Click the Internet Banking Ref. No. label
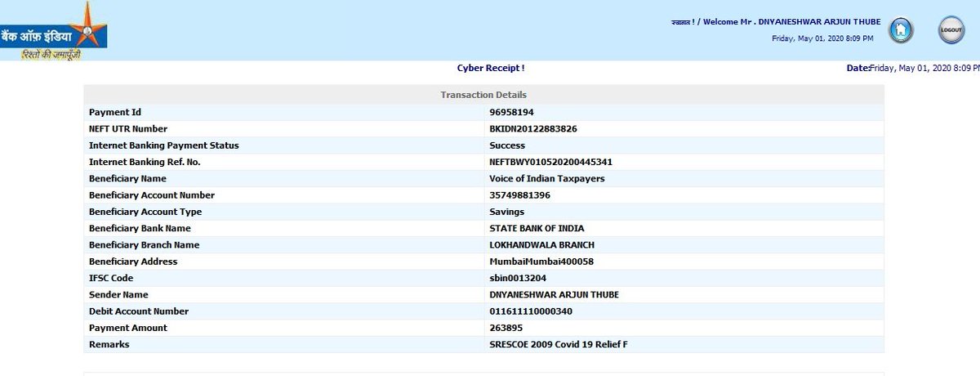The width and height of the screenshot is (980, 376). (145, 162)
